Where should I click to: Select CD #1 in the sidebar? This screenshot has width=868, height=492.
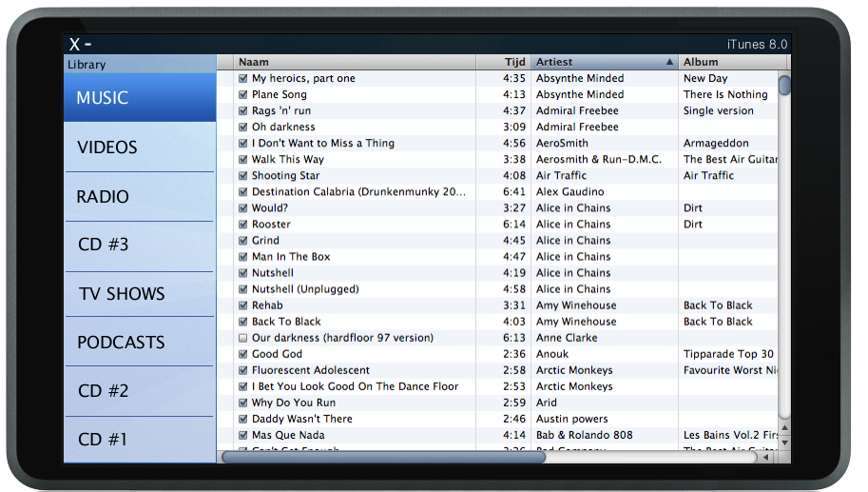click(x=140, y=440)
